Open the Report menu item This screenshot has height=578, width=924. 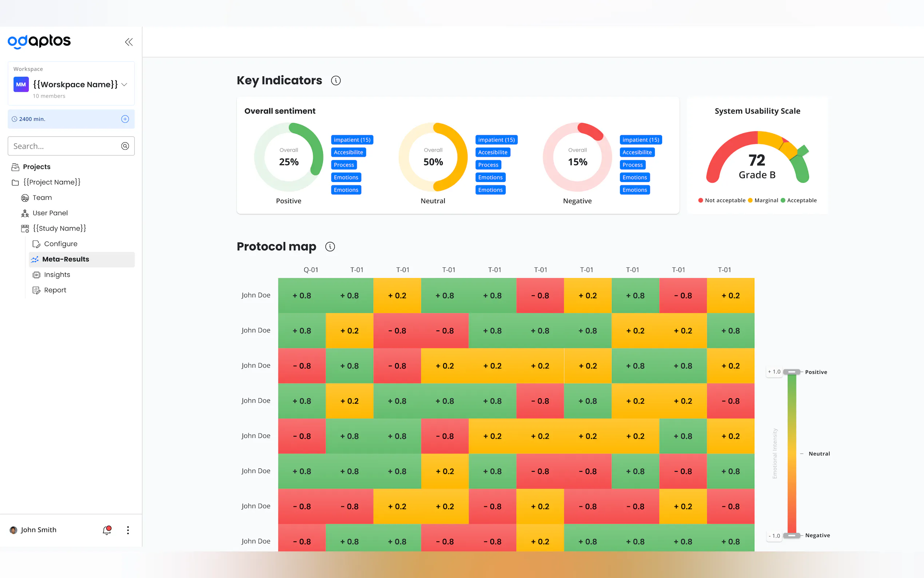(x=55, y=290)
